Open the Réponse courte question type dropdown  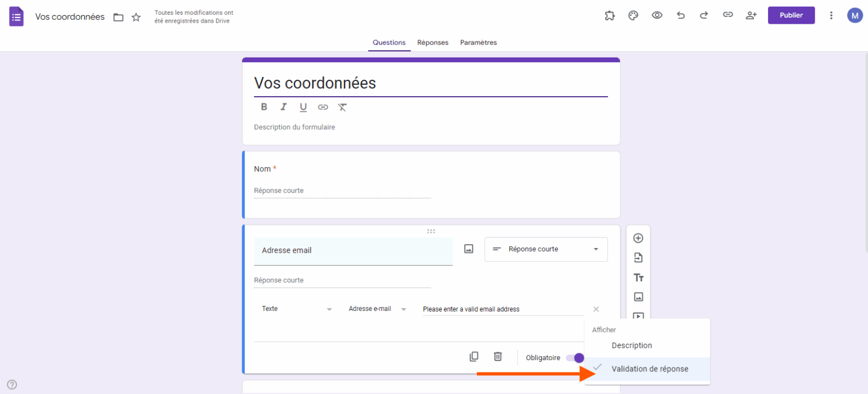click(x=545, y=249)
